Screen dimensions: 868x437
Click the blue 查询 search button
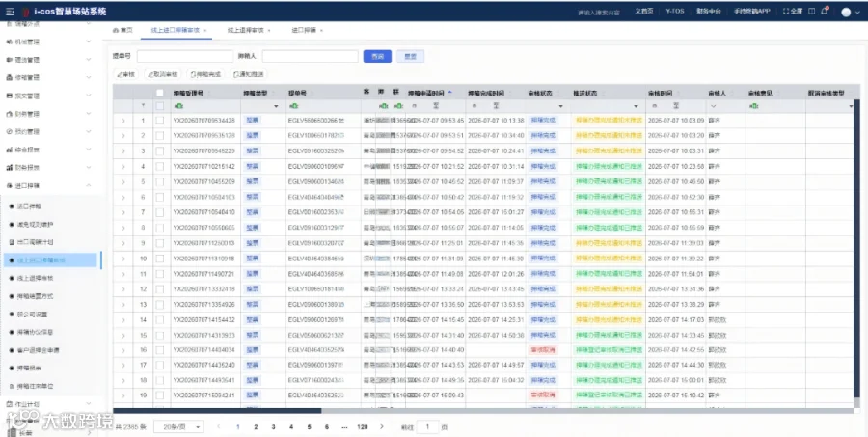[377, 56]
